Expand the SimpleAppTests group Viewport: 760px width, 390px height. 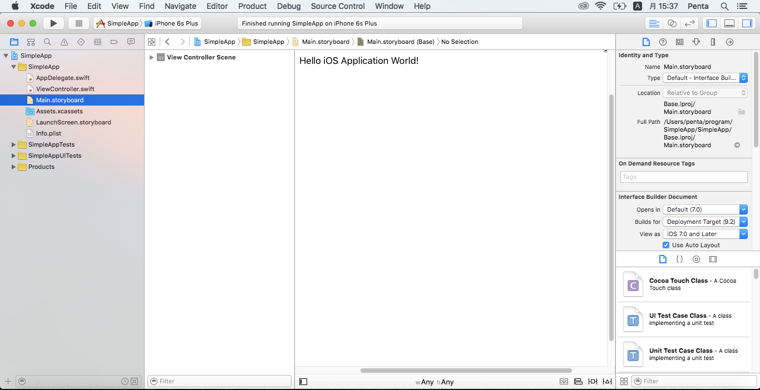coord(14,144)
